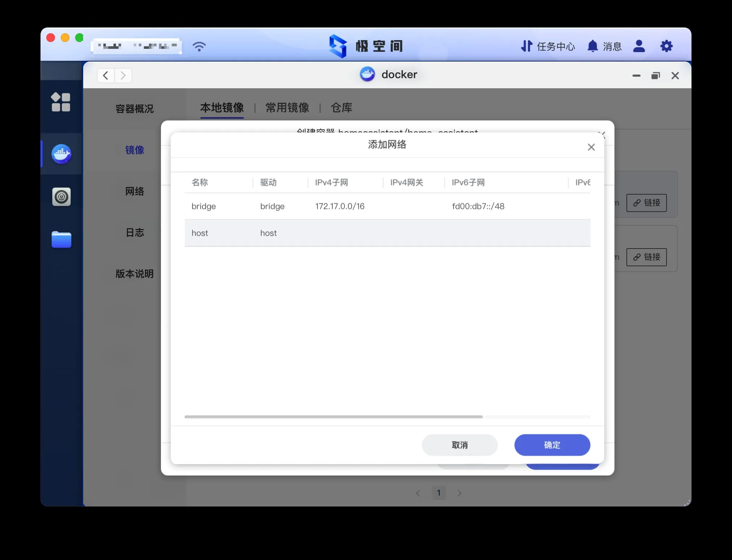Go back with the left navigation arrow

pos(106,76)
